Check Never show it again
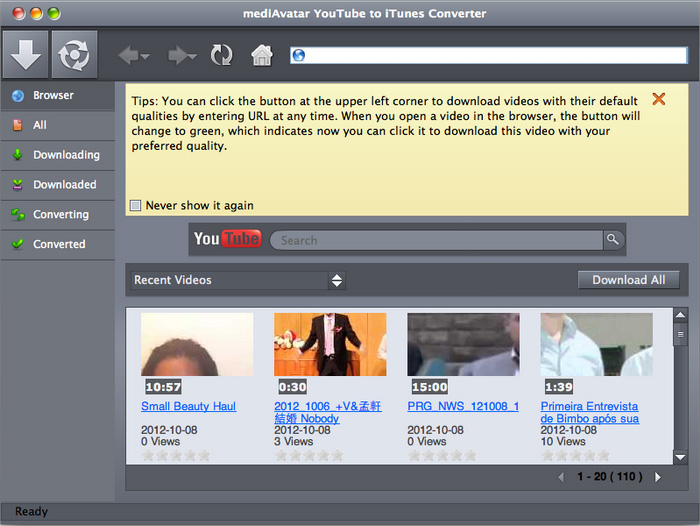This screenshot has width=700, height=526. click(135, 205)
